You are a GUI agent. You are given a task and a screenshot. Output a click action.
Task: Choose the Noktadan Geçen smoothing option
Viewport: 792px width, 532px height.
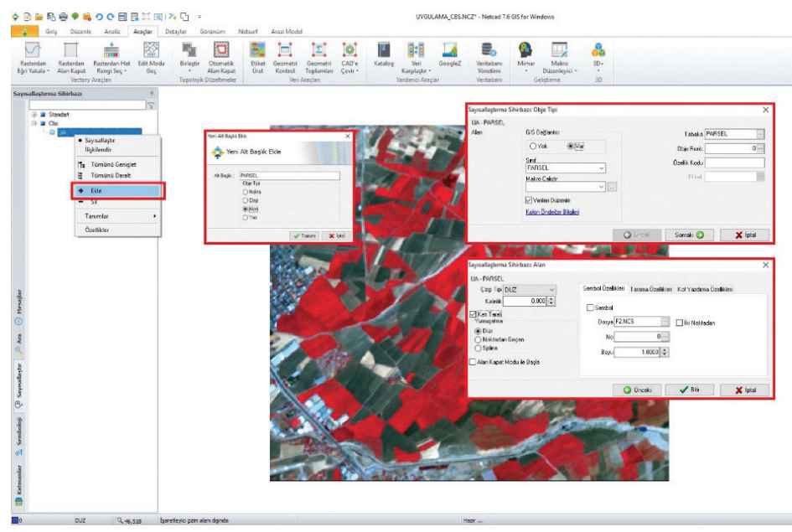pos(479,339)
